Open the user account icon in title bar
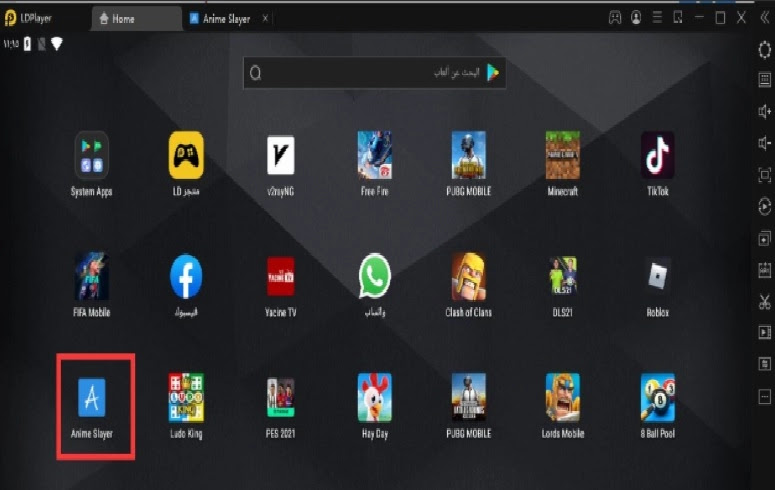The height and width of the screenshot is (490, 775). click(636, 18)
